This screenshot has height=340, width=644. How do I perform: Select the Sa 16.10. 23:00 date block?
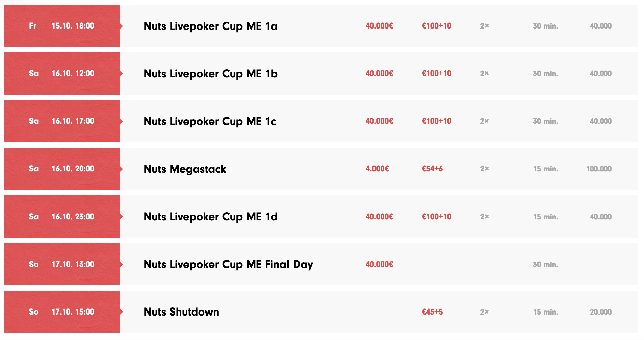pyautogui.click(x=62, y=217)
